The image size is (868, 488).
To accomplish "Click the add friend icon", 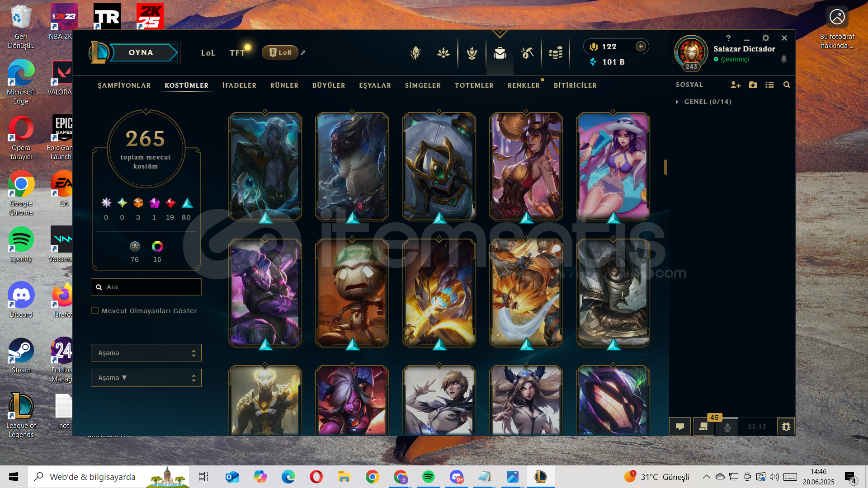I will click(x=736, y=85).
